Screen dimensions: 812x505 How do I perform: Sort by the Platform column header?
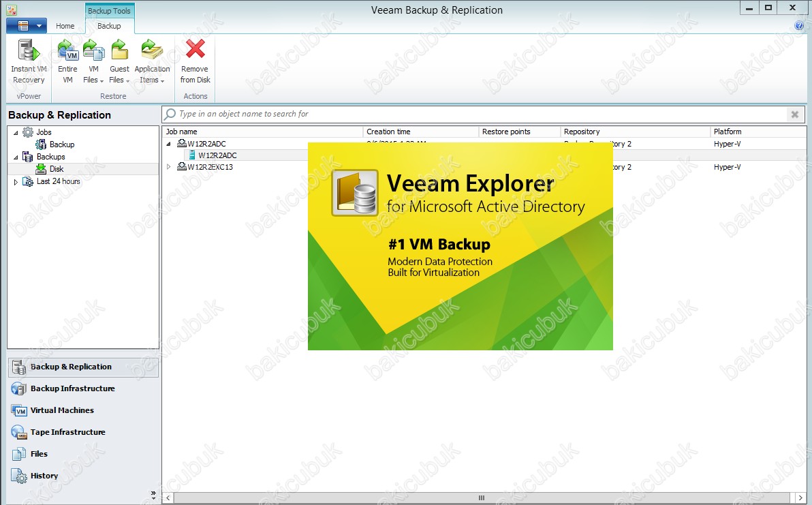pyautogui.click(x=758, y=132)
